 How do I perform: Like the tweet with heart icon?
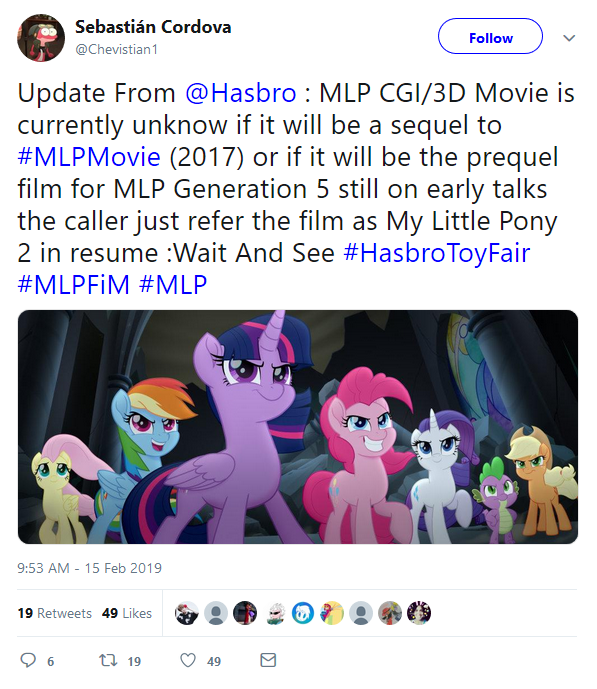188,660
